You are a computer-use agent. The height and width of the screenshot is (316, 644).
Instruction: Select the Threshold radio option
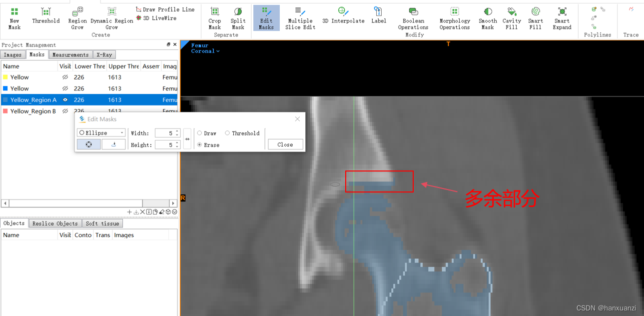242,133
